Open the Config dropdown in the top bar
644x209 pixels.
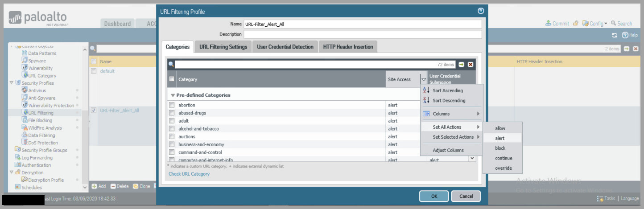point(596,24)
